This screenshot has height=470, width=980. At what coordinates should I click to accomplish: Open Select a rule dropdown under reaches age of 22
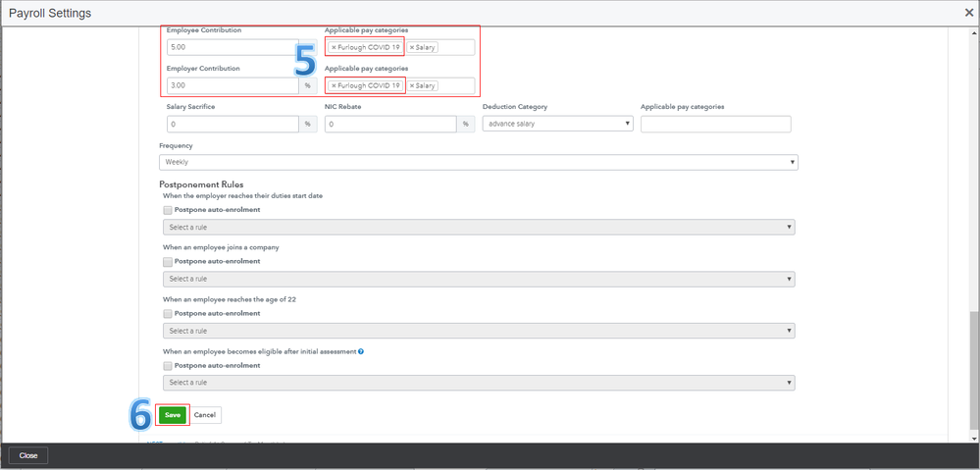[x=479, y=331]
